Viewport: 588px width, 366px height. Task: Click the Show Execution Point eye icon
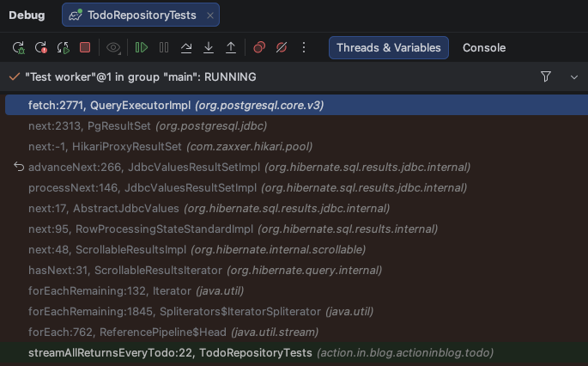pyautogui.click(x=113, y=47)
